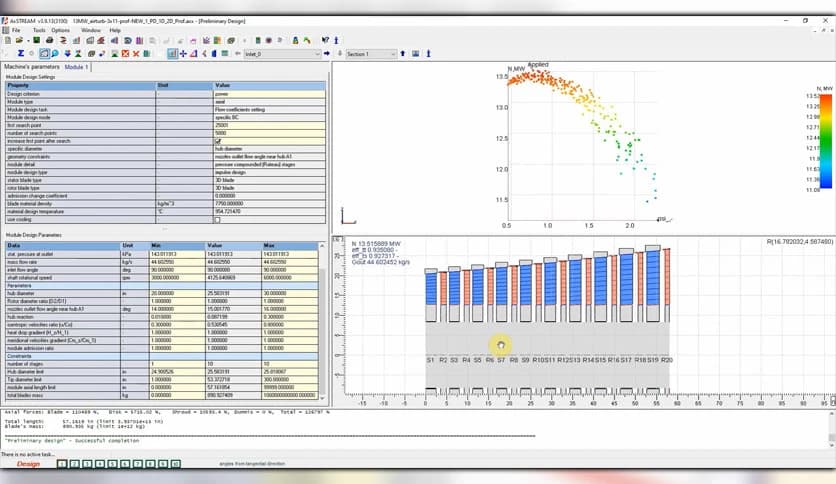Click the red Design label
Image resolution: width=836 pixels, height=484 pixels.
coord(28,464)
